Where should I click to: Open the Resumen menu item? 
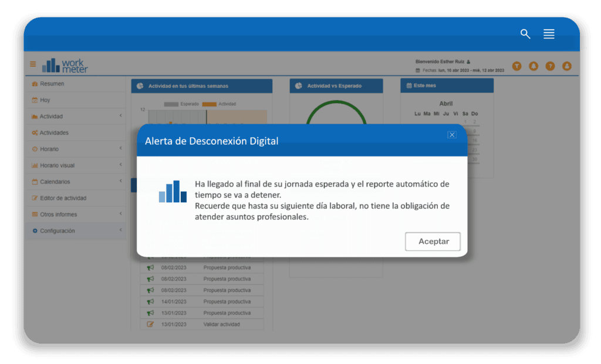click(x=76, y=84)
